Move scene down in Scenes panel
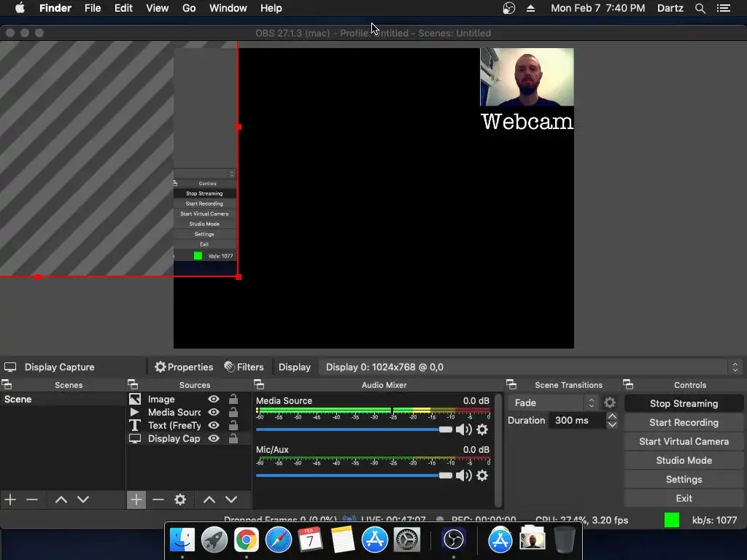This screenshot has height=560, width=747. 83,499
